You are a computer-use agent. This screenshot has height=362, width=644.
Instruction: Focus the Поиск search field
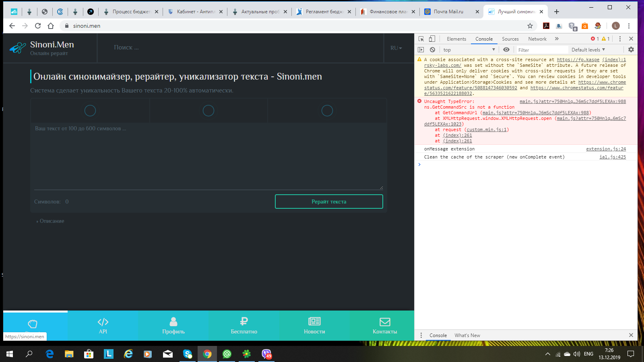(241, 47)
